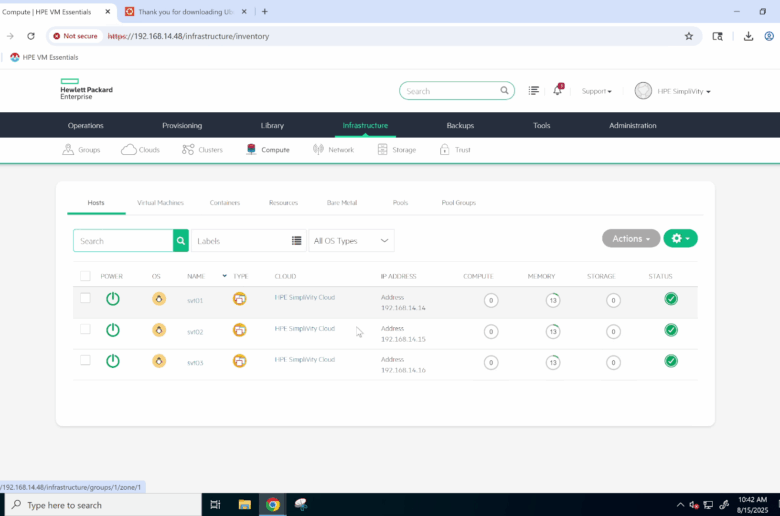Image resolution: width=780 pixels, height=516 pixels.
Task: Open the Backups menu in the navigation bar
Action: tap(460, 126)
